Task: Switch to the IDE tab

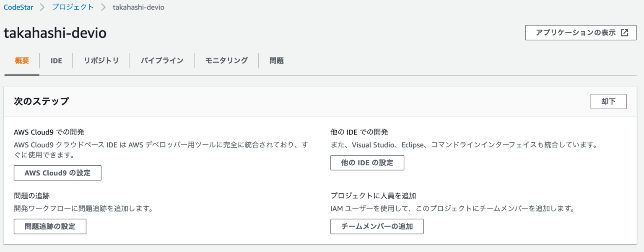Action: [56, 61]
